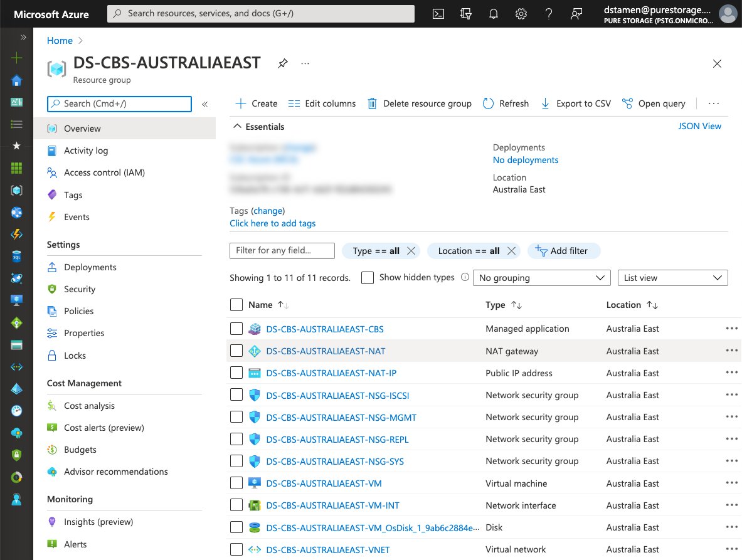Viewport: 742px width, 560px height.
Task: Open the No grouping dropdown
Action: click(541, 278)
